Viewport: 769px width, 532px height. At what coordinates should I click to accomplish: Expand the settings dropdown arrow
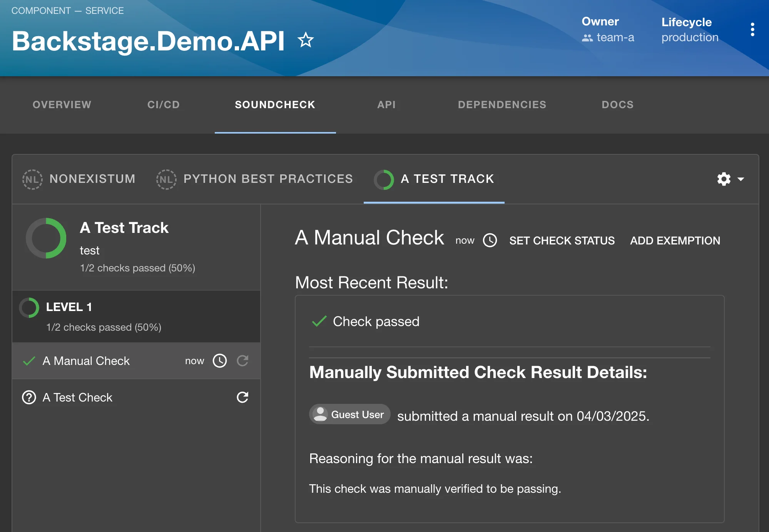[741, 179]
